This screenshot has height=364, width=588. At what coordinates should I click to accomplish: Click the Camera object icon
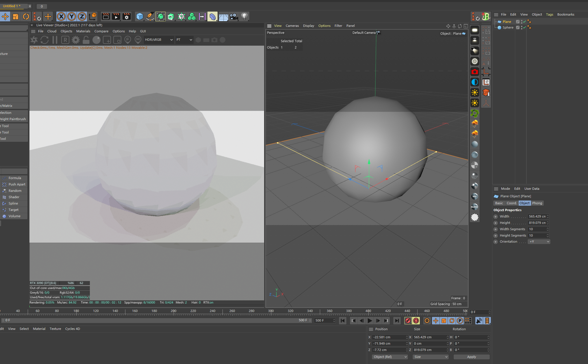pos(234,16)
